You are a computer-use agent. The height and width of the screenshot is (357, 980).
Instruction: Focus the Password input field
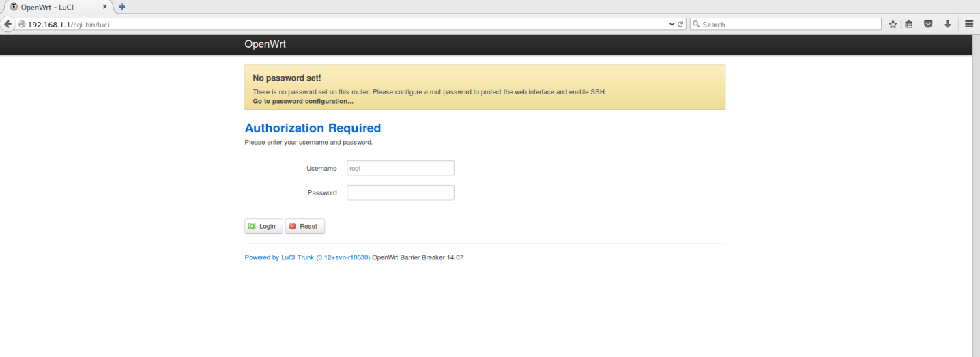pos(400,192)
